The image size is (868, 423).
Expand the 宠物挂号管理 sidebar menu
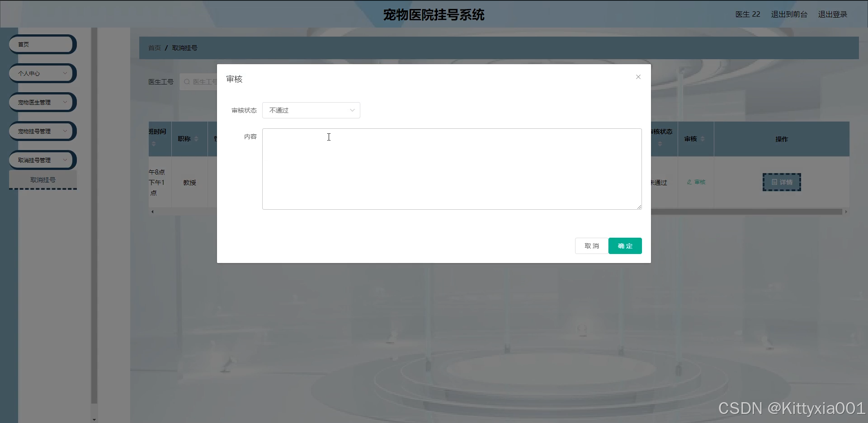(x=42, y=132)
